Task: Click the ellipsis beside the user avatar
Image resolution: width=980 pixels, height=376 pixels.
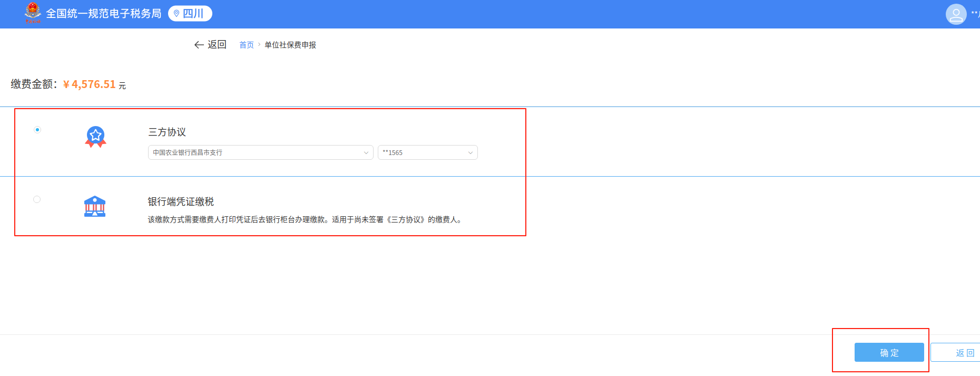Action: click(x=975, y=13)
